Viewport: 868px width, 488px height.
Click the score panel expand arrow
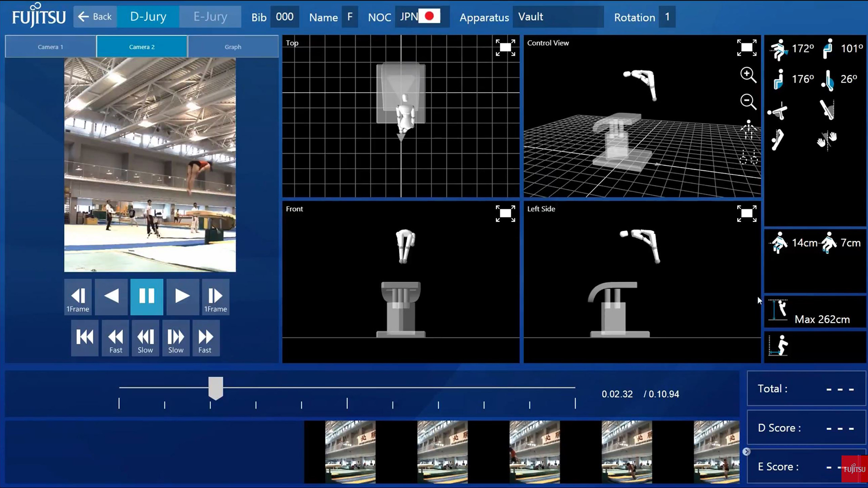(x=746, y=451)
